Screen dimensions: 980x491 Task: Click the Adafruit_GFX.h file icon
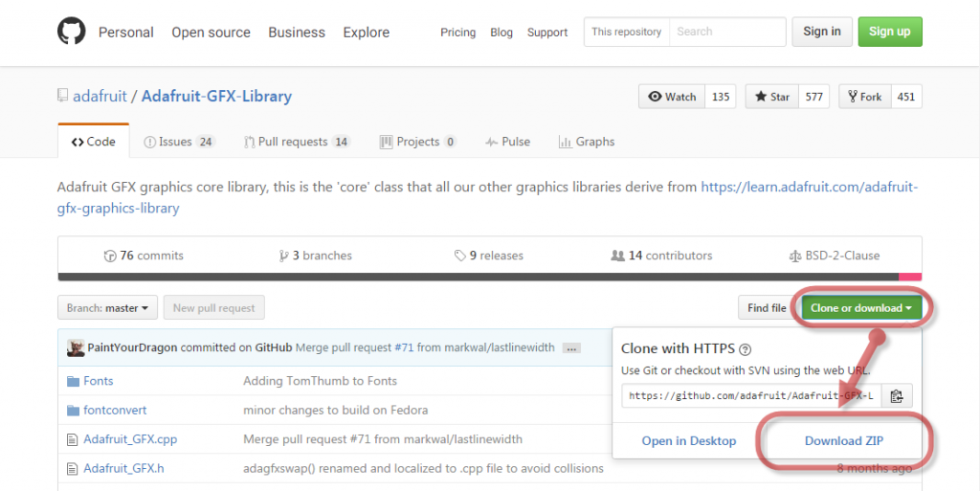73,469
